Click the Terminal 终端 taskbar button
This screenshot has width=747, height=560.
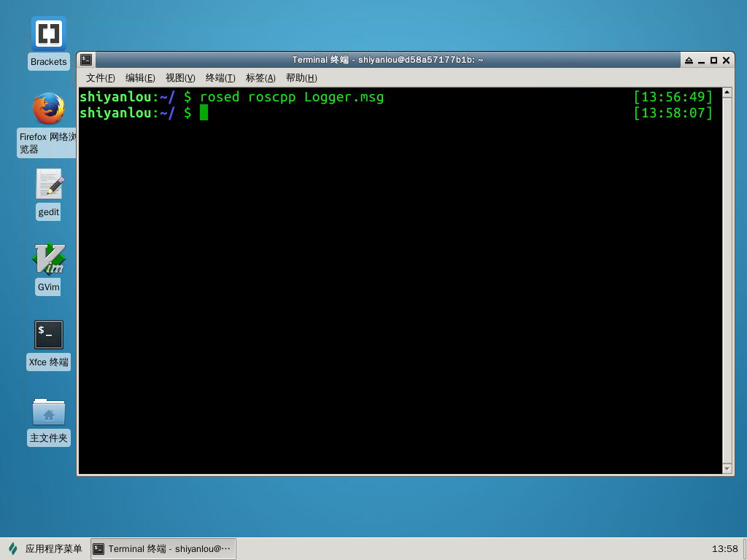click(163, 549)
